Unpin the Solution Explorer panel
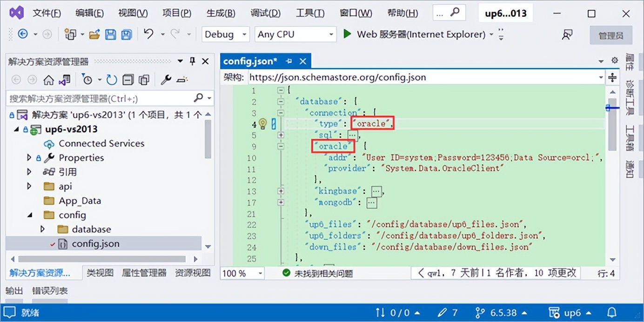 [192, 60]
